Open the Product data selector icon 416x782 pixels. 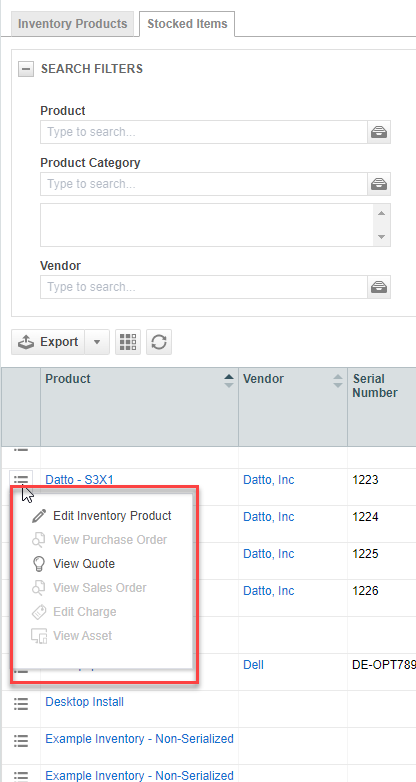click(379, 132)
